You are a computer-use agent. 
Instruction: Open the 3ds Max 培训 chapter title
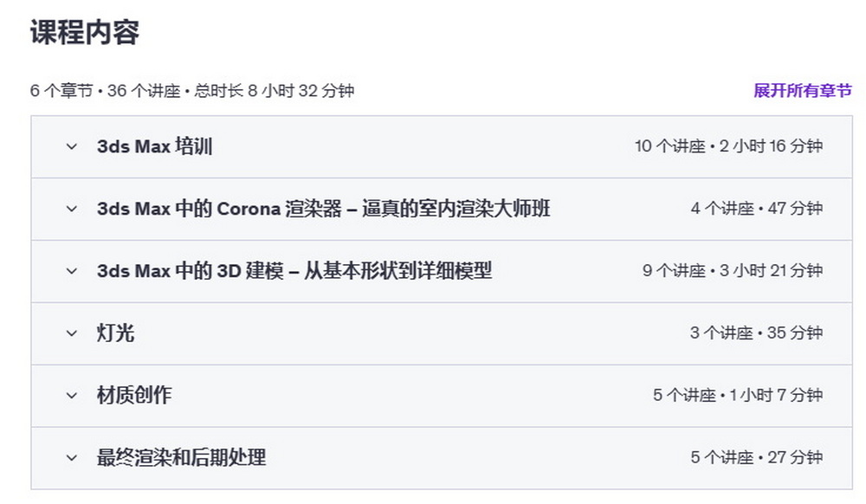tap(155, 146)
